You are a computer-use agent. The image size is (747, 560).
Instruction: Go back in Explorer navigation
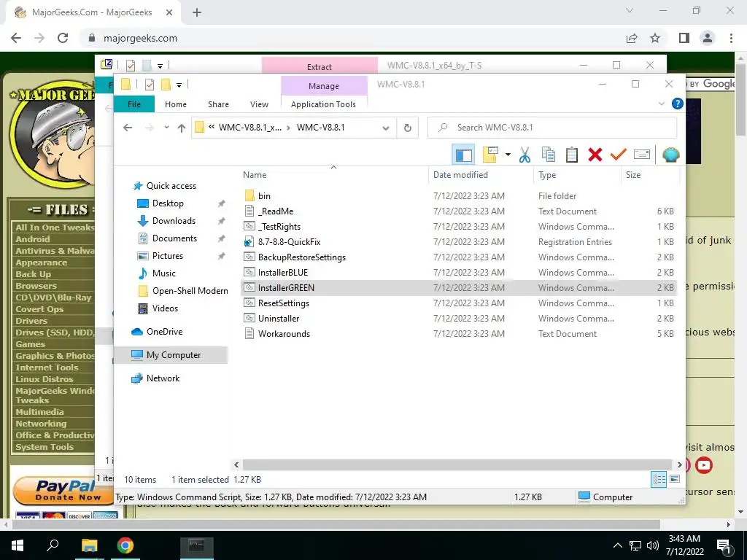(x=127, y=128)
